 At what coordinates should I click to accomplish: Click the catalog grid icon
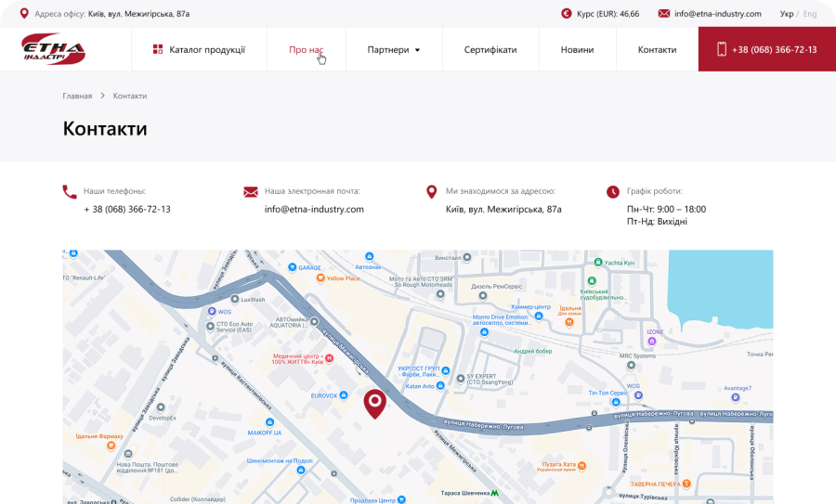158,49
